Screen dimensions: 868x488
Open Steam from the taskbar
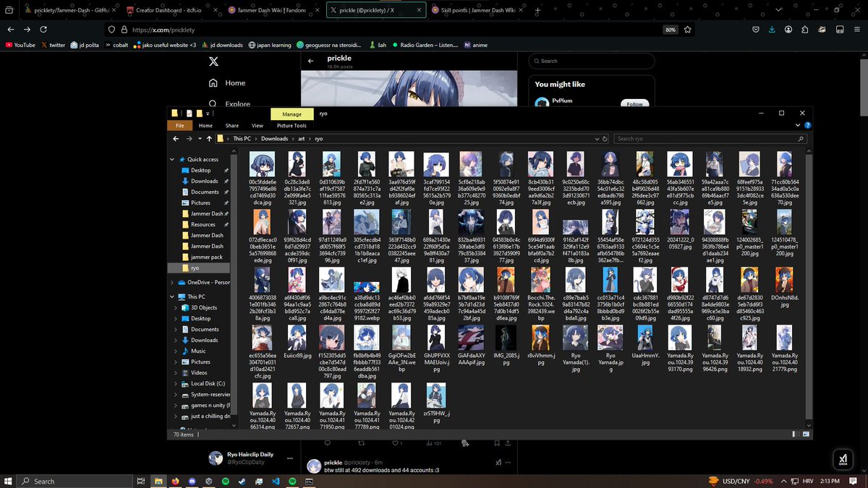tap(242, 481)
